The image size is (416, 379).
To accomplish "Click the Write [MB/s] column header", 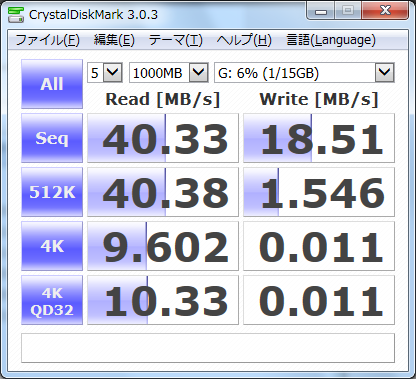I will (319, 99).
